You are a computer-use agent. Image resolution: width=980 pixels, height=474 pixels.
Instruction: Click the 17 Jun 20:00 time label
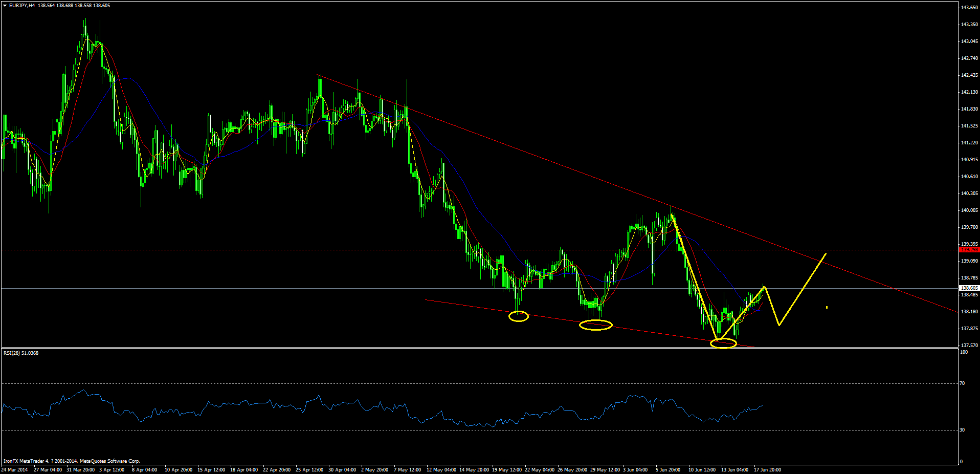point(767,470)
